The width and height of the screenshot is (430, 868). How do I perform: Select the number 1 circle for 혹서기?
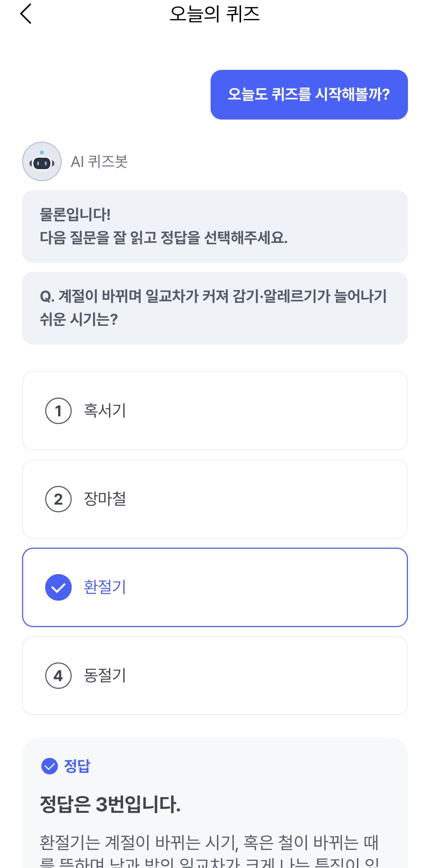tap(58, 411)
